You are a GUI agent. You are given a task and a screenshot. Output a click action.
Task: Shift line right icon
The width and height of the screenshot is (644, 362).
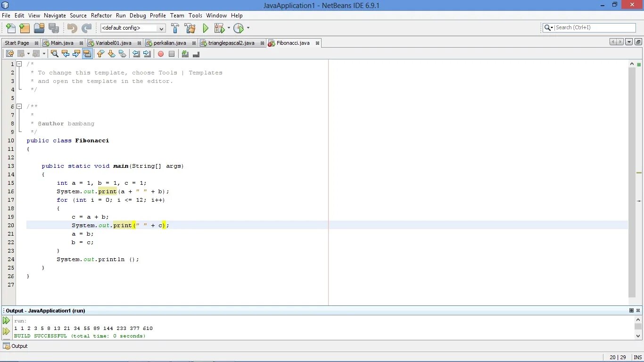[147, 54]
